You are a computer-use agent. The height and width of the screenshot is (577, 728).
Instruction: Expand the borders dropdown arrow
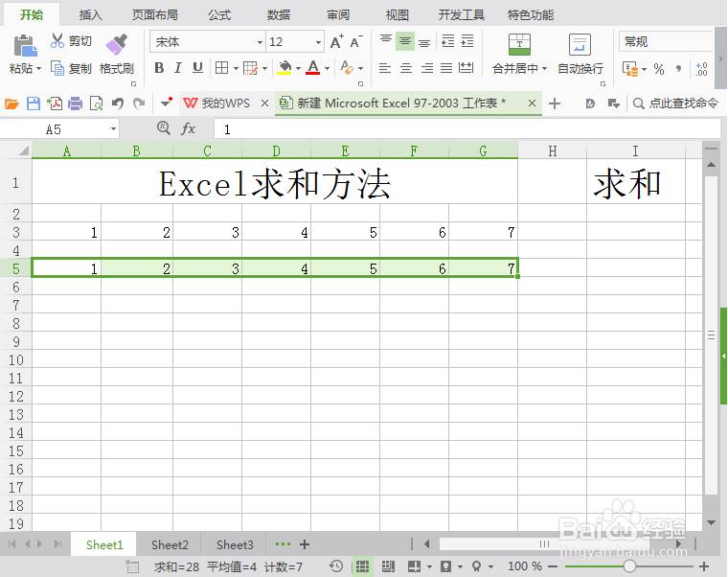click(236, 69)
